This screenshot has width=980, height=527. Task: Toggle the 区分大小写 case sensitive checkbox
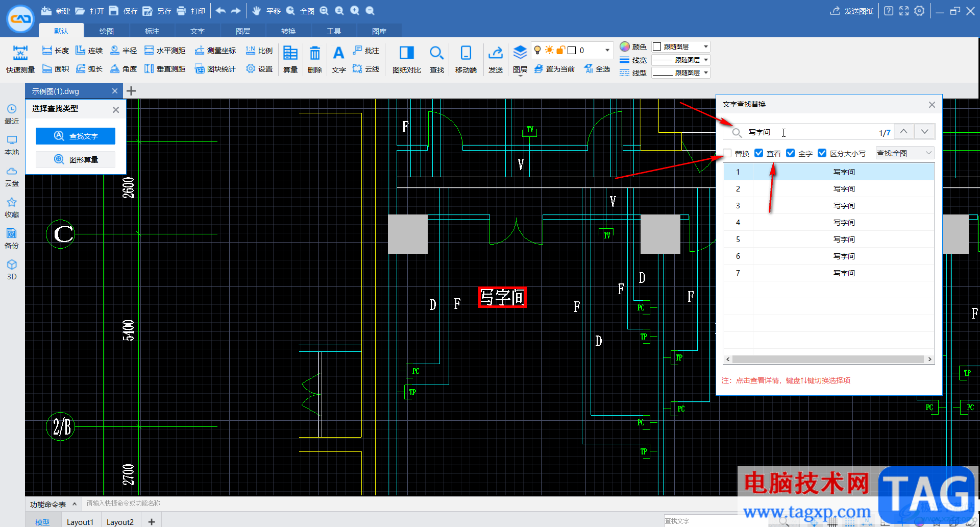pos(822,153)
